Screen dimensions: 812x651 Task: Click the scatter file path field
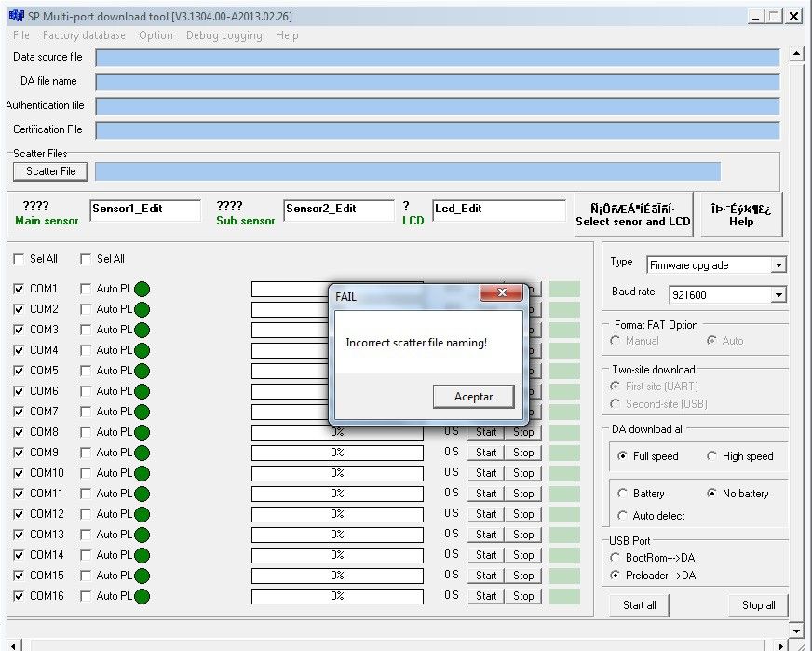(408, 171)
